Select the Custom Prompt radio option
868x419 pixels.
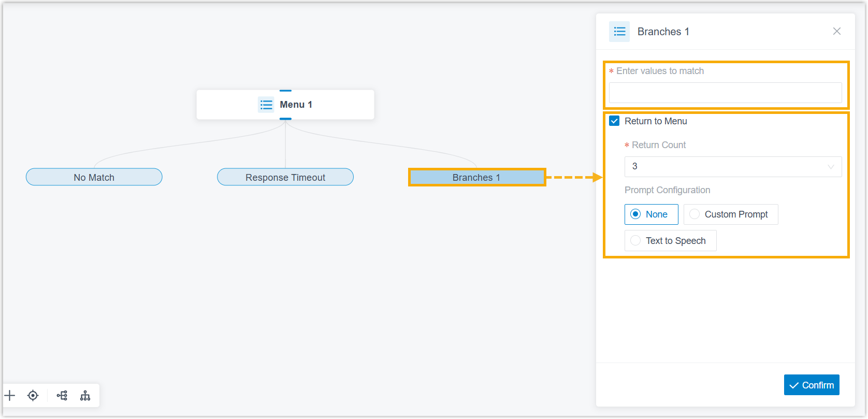click(x=731, y=214)
